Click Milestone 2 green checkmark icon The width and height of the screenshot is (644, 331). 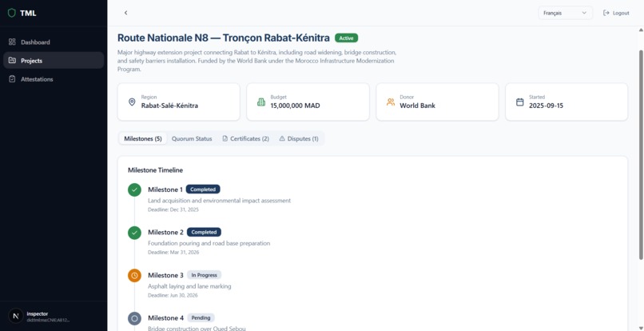134,233
